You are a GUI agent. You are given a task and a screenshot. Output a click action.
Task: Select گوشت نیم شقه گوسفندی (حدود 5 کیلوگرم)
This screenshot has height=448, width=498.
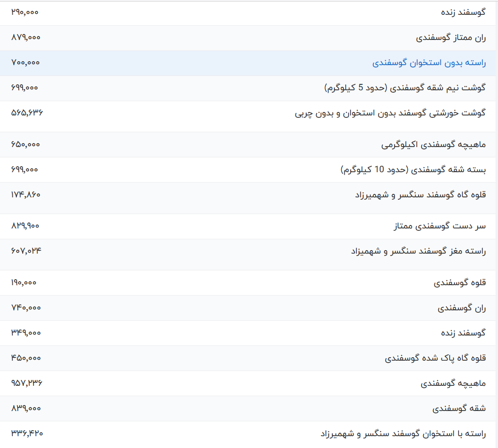click(x=405, y=88)
